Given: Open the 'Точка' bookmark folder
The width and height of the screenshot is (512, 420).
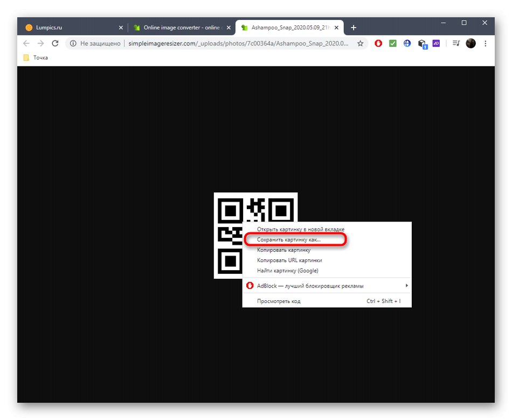Looking at the screenshot, I should point(36,58).
